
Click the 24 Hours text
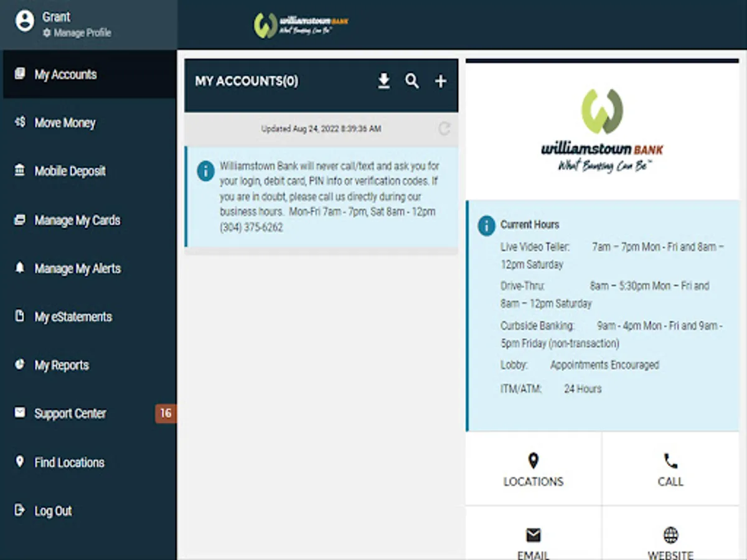583,389
